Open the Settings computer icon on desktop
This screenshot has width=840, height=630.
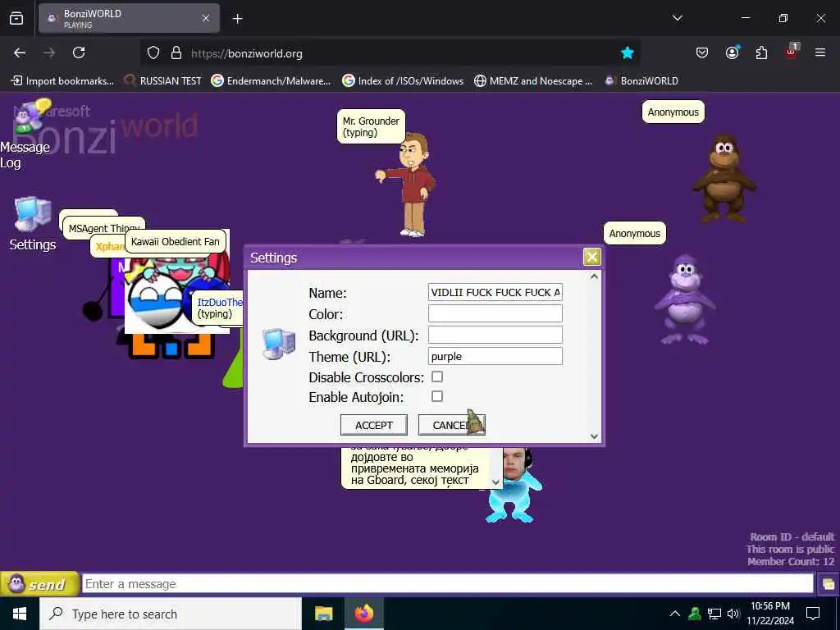pyautogui.click(x=32, y=224)
